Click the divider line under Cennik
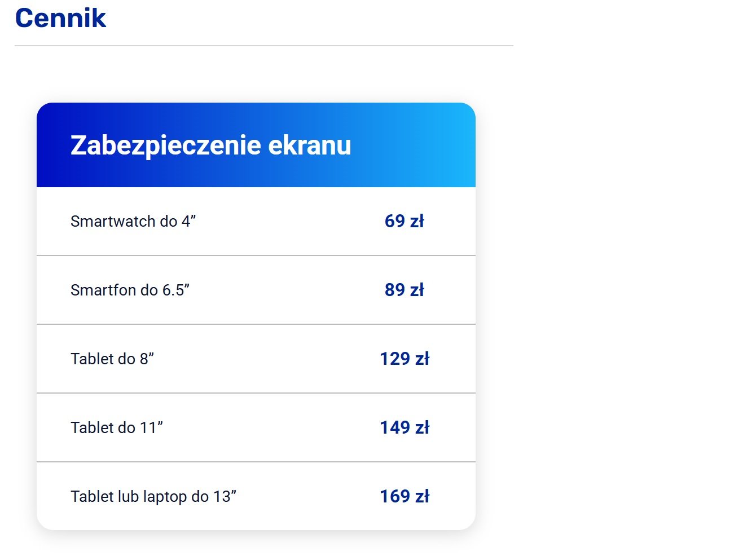 (264, 46)
